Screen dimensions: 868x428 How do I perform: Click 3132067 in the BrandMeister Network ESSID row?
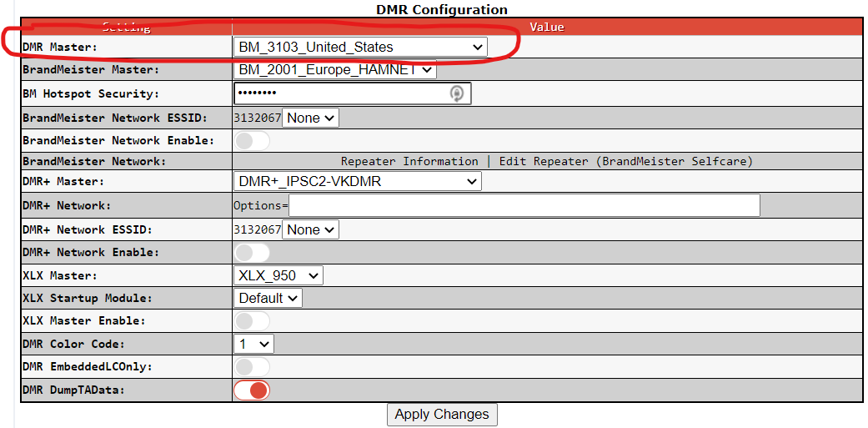click(258, 118)
